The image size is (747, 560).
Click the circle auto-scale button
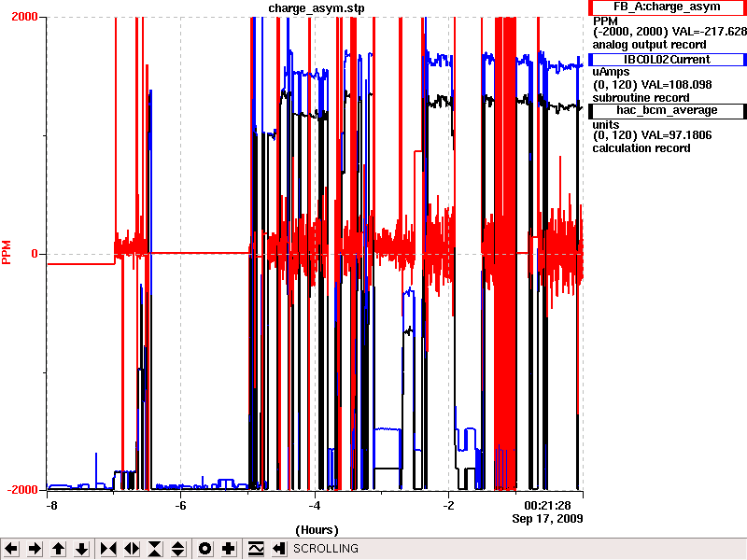pos(204,549)
